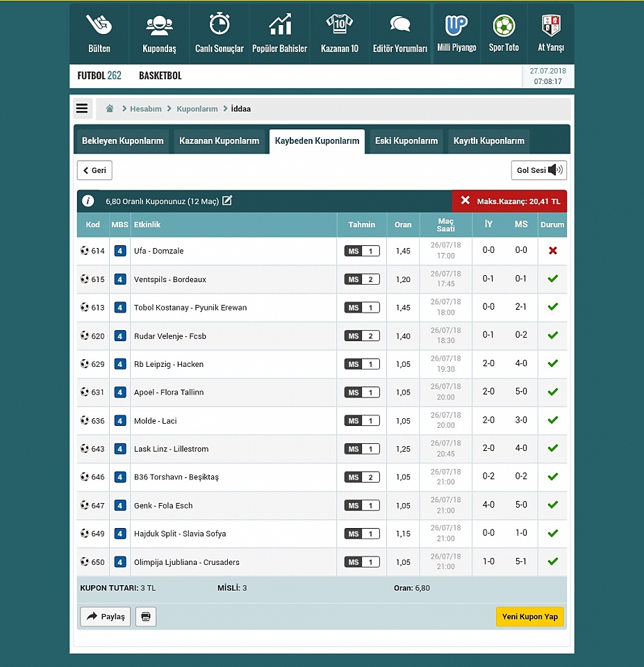Click the Apoel - Flora Tallinn match name
644x667 pixels.
pyautogui.click(x=169, y=392)
